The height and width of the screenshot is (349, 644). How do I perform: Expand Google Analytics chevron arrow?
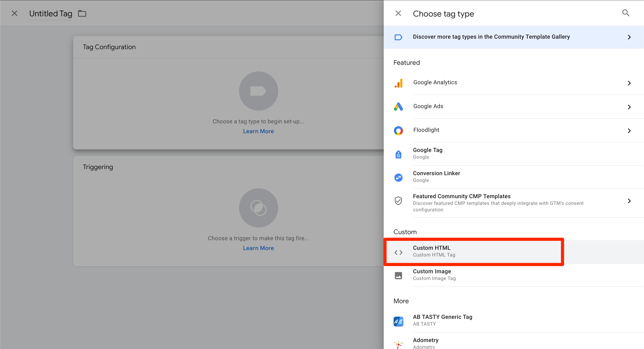tap(629, 83)
